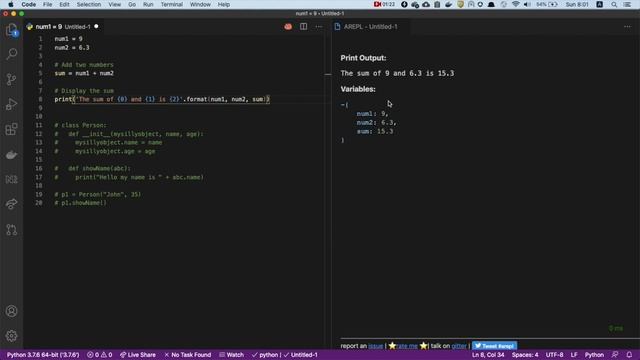640x360 pixels.
Task: Open the Apple menu
Action: pos(11,4)
